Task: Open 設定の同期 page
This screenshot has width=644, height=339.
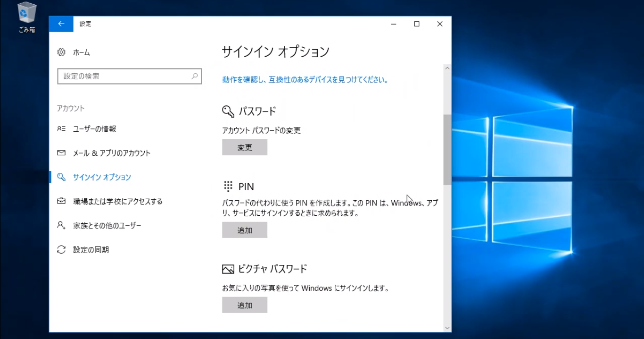Action: pos(91,249)
